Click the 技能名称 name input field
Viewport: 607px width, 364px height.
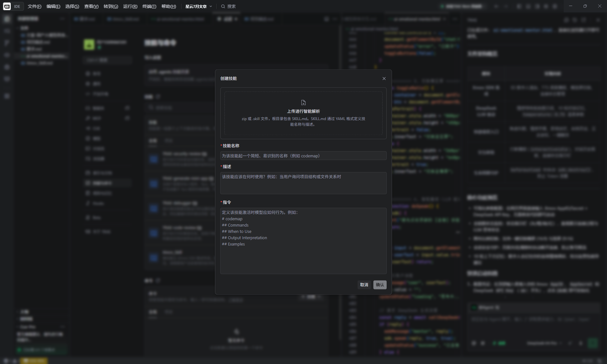[x=303, y=155]
